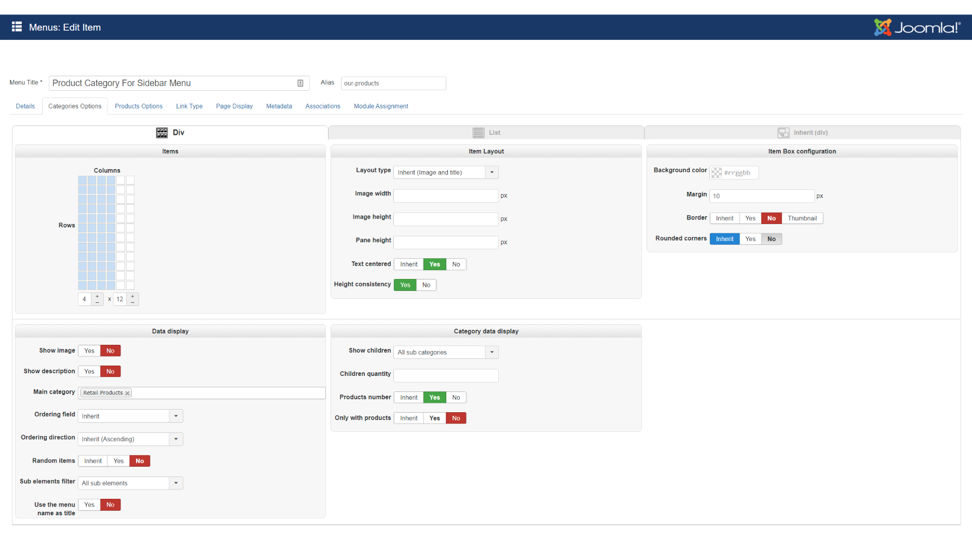972x560 pixels.
Task: Increase the columns count with plus
Action: pyautogui.click(x=97, y=296)
